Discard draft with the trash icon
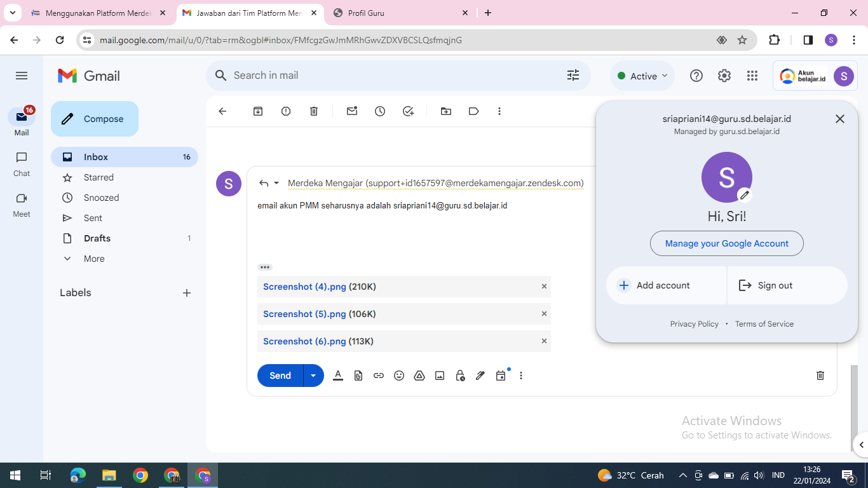Image resolution: width=868 pixels, height=488 pixels. (820, 376)
